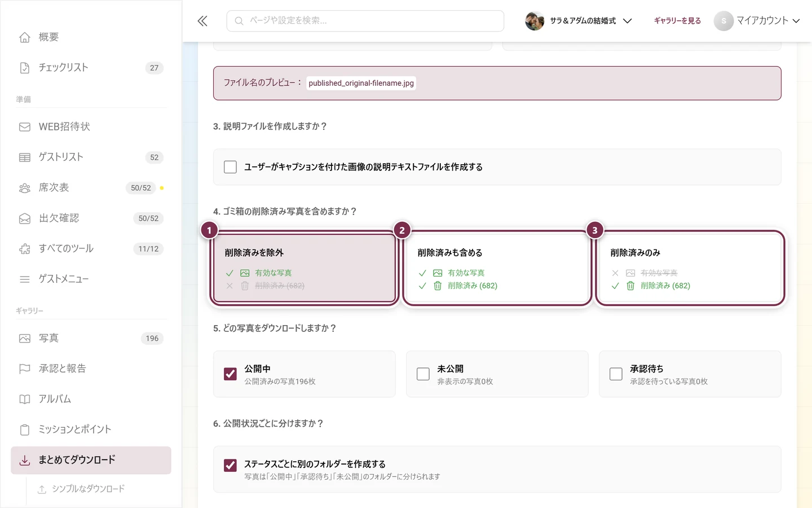Click the open-envelope icon beside 出欠確認
Viewport: 812px width, 508px height.
25,218
